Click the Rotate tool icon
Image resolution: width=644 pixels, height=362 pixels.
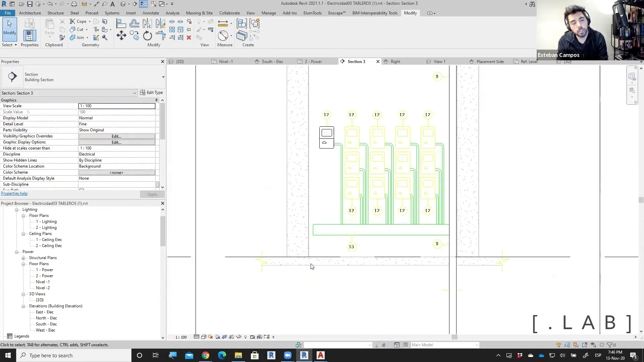click(x=148, y=36)
